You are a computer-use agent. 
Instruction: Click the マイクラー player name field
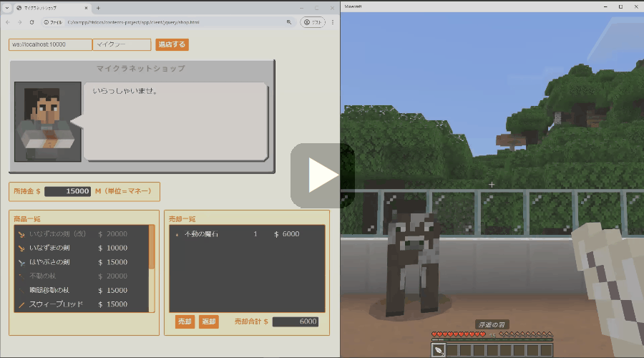(x=122, y=44)
